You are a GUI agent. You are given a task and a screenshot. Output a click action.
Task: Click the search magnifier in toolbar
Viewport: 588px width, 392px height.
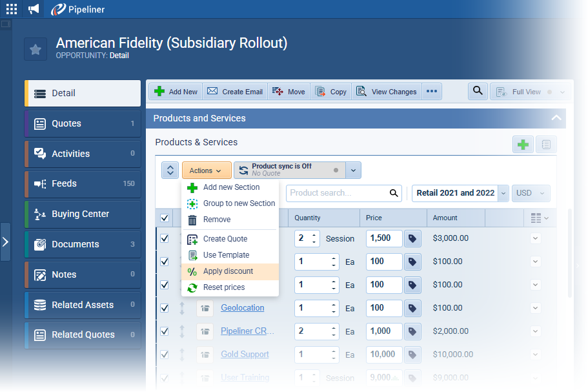pos(477,91)
